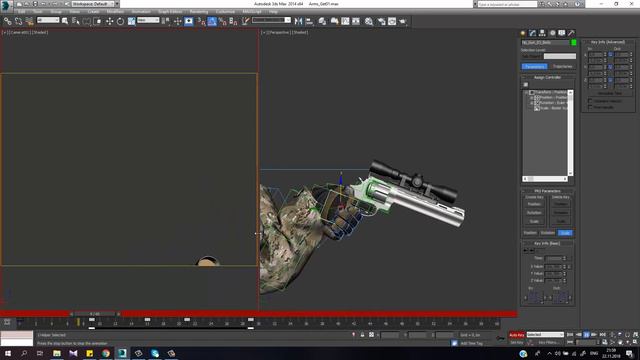Click the Go to End playback button

pyautogui.click(x=602, y=335)
